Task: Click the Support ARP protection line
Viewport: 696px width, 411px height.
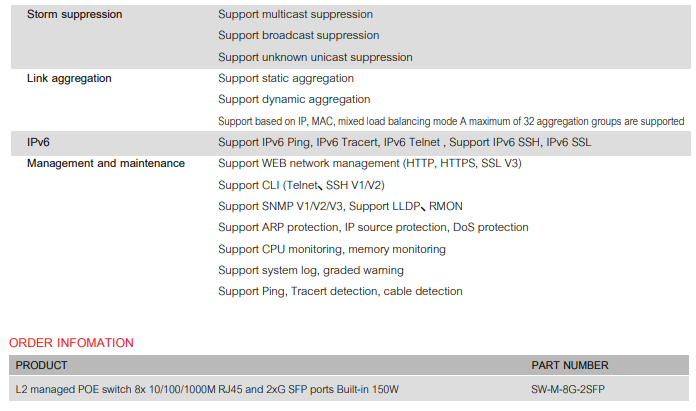Action: 373,227
